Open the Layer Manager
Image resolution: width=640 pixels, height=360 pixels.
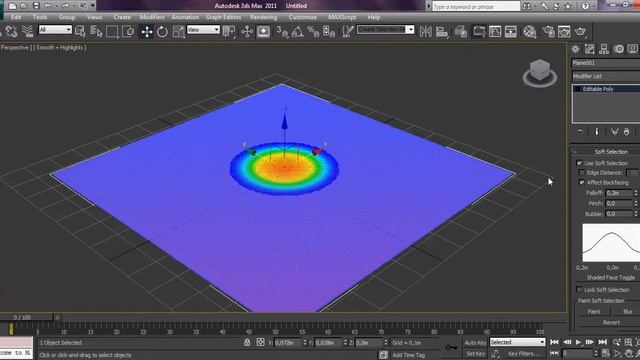coord(460,31)
